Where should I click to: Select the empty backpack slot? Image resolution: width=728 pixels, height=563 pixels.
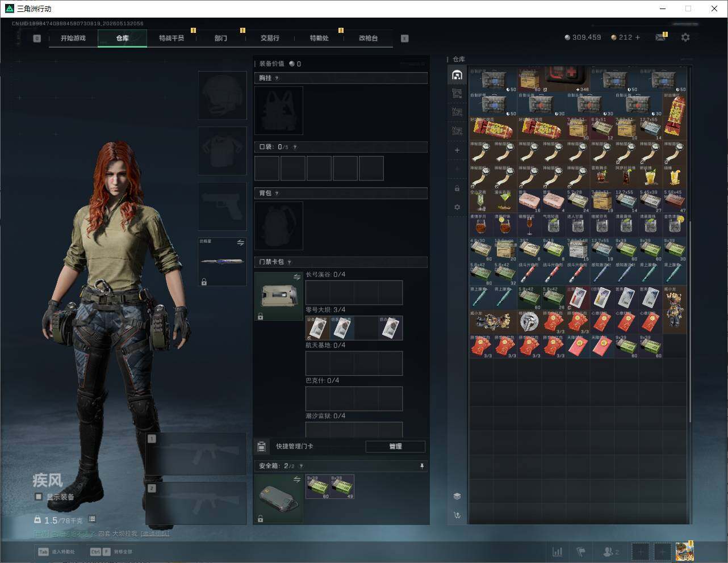click(279, 226)
